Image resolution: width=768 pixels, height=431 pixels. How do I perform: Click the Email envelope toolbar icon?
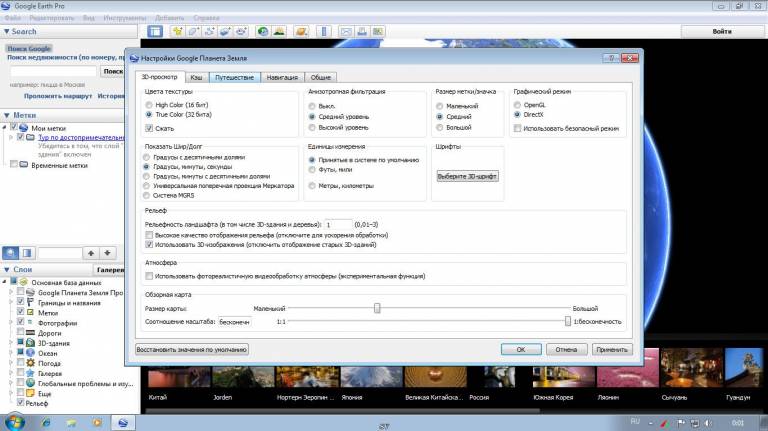(x=346, y=31)
